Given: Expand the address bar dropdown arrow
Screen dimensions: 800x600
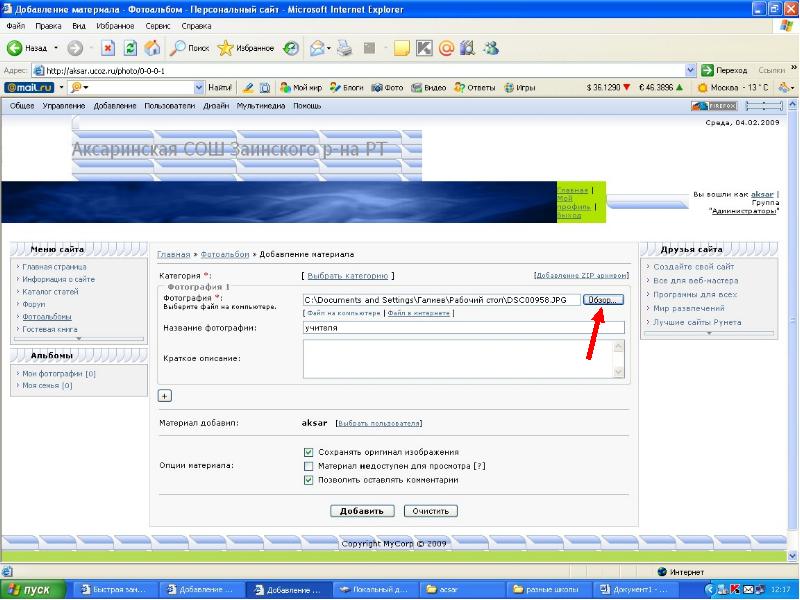Looking at the screenshot, I should 690,71.
